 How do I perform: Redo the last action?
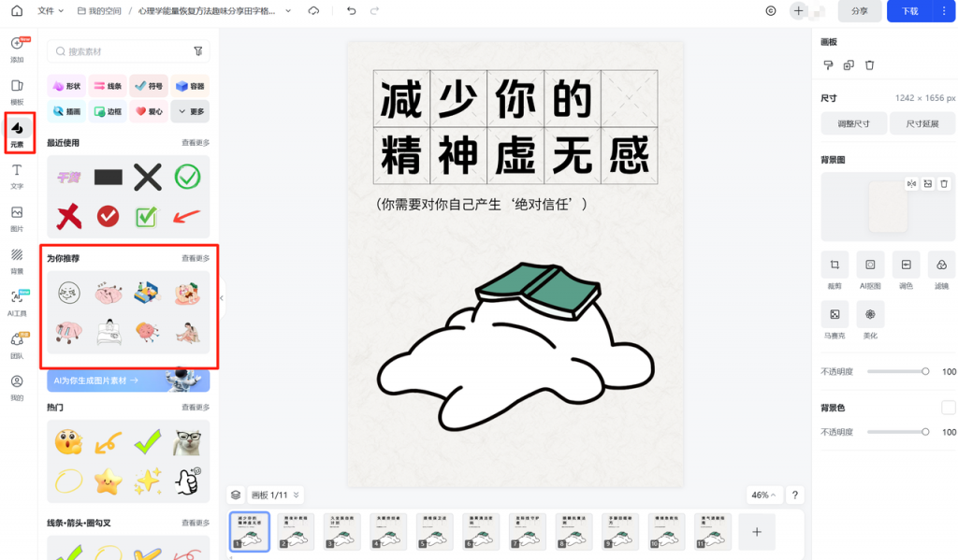[x=374, y=11]
